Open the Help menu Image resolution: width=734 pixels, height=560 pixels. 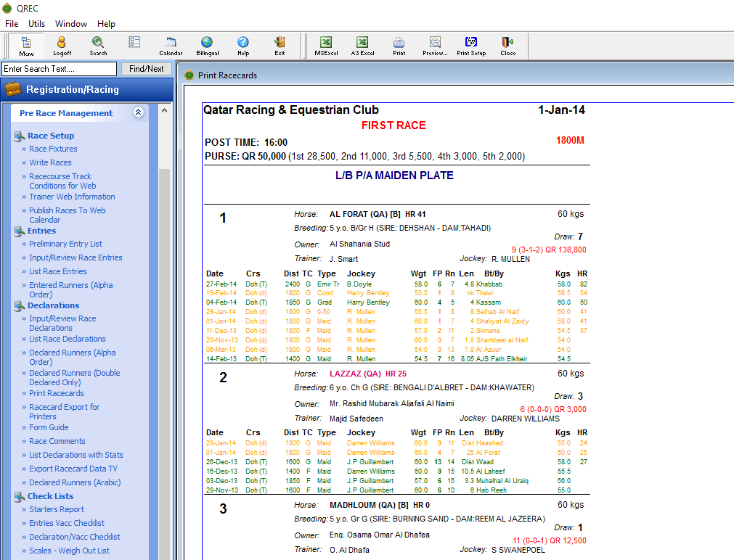[x=106, y=23]
